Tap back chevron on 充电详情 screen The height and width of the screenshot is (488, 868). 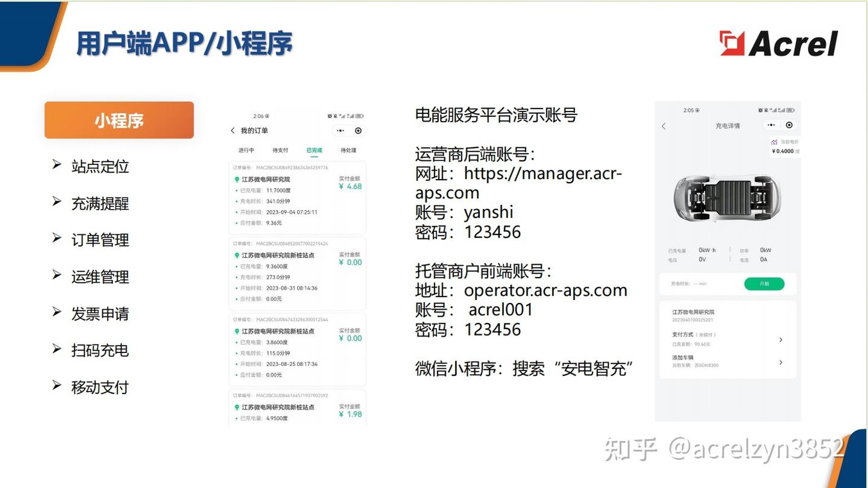coord(664,126)
